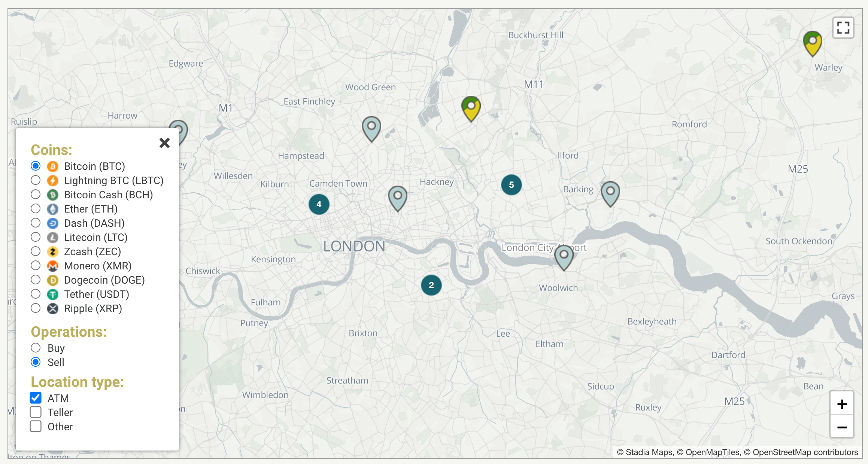Enable the Teller location type
Image resolution: width=868 pixels, height=464 pixels.
[x=36, y=412]
